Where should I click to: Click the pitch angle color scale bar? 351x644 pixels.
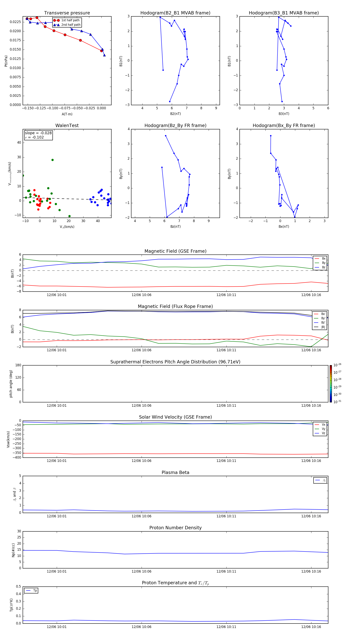[x=331, y=384]
